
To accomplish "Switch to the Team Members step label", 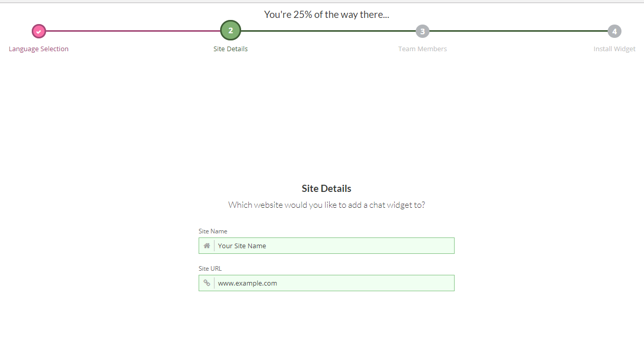I will click(422, 49).
